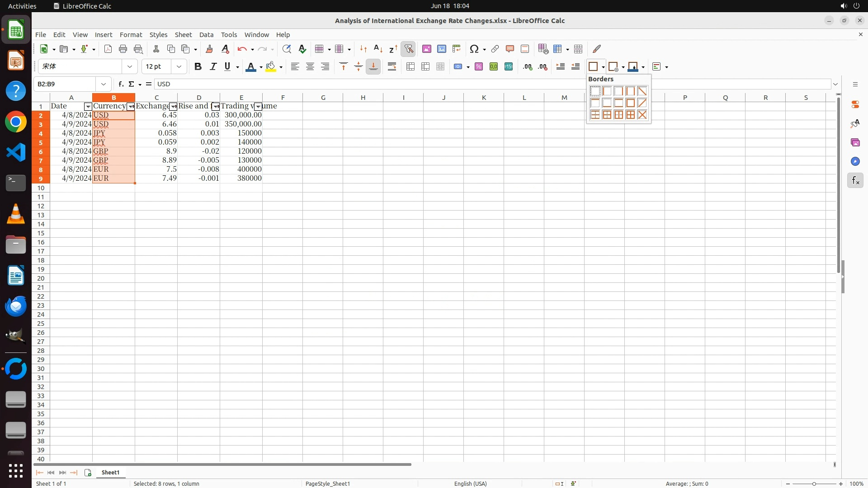Click the Sort Ascending icon
The width and height of the screenshot is (868, 488).
point(378,49)
